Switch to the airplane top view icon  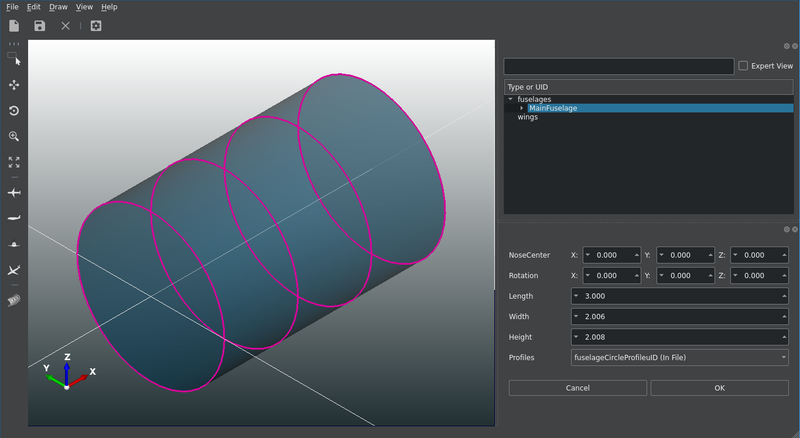(x=14, y=192)
